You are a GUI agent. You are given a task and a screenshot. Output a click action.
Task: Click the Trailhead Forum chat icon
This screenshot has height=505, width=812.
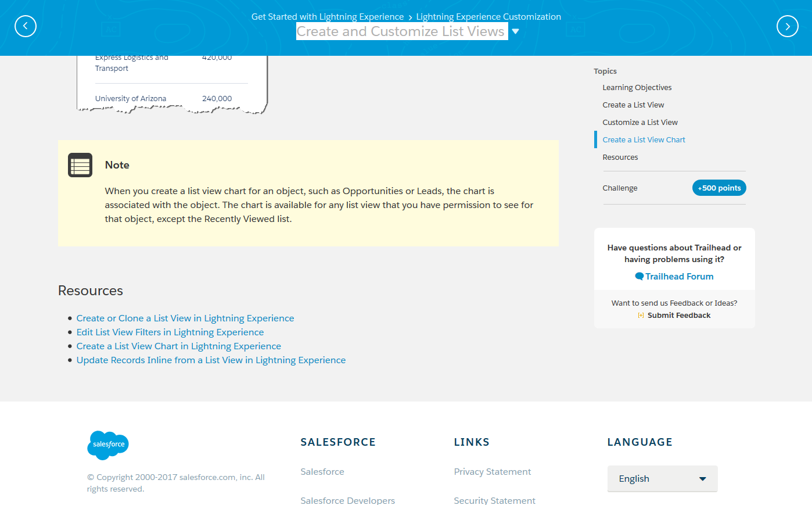[639, 277]
